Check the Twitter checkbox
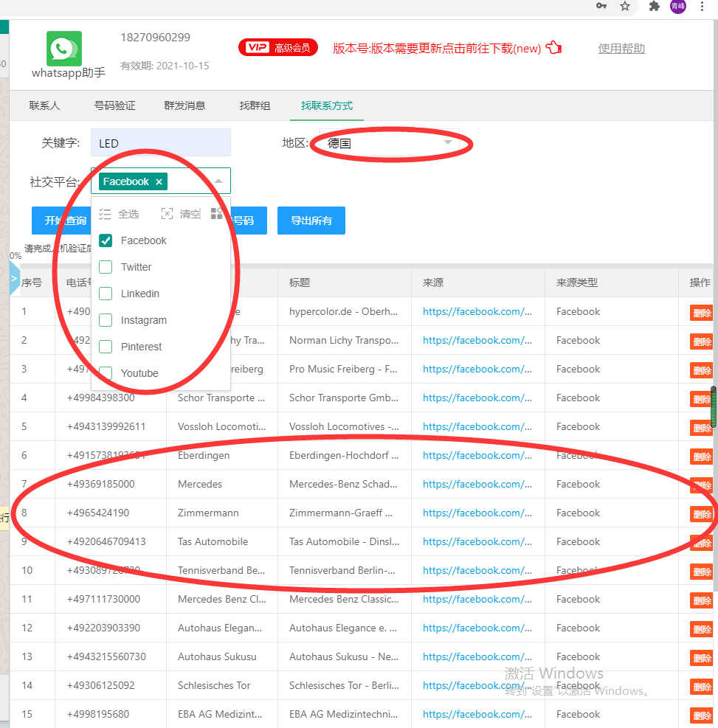Viewport: 718px width, 728px height. 106,267
